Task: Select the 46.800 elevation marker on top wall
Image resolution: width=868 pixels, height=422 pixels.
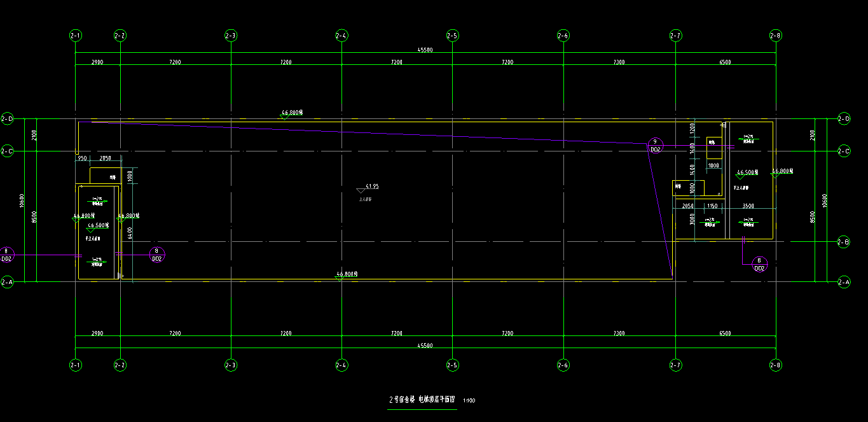Action: (292, 112)
